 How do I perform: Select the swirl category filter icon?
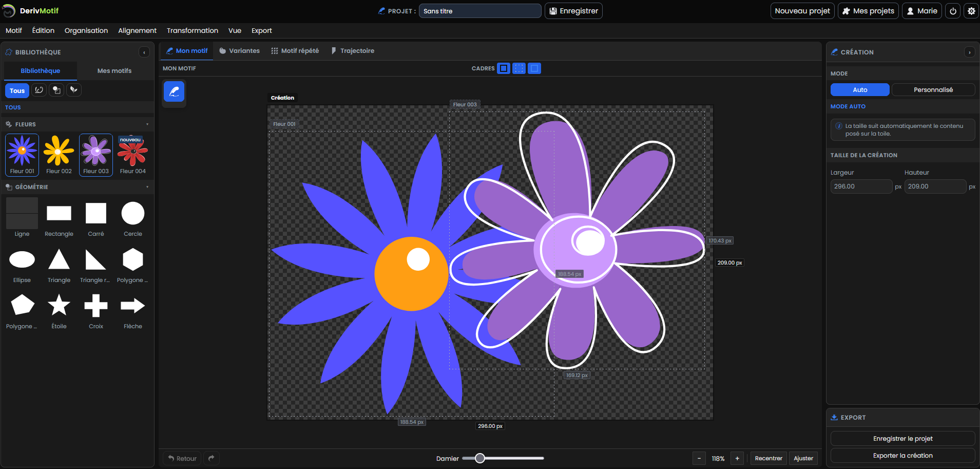(39, 90)
